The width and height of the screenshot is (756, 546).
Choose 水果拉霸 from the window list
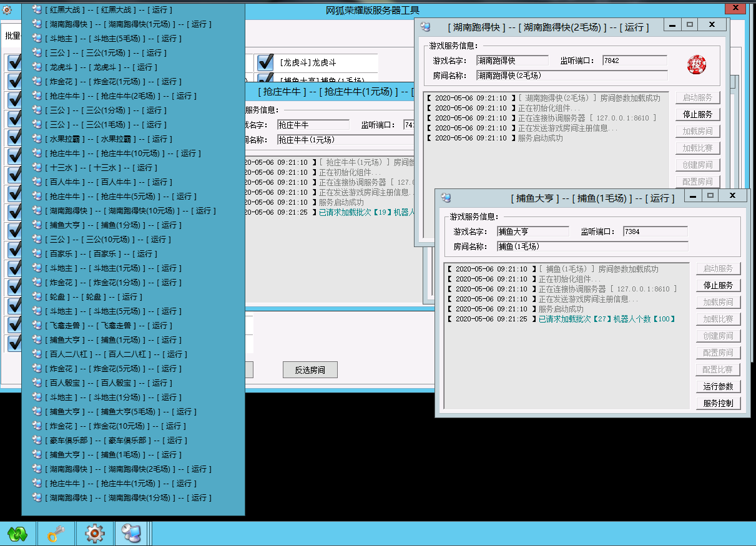coord(109,139)
